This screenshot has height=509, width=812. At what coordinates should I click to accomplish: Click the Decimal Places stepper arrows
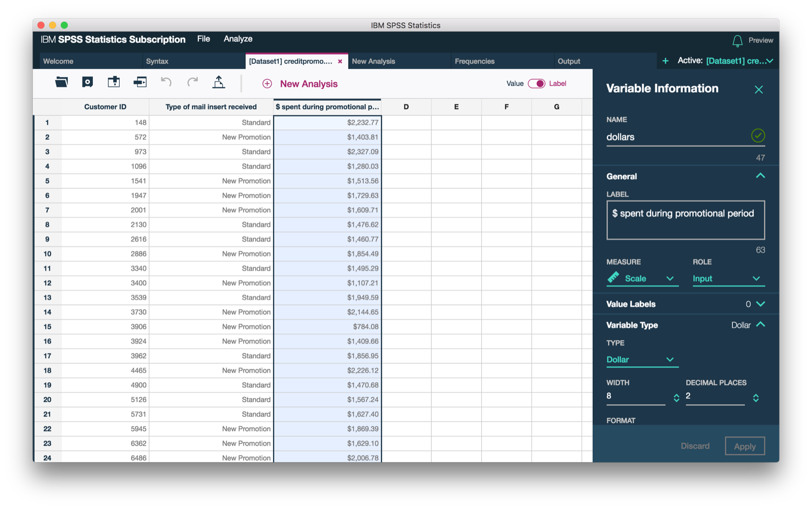[x=756, y=398]
